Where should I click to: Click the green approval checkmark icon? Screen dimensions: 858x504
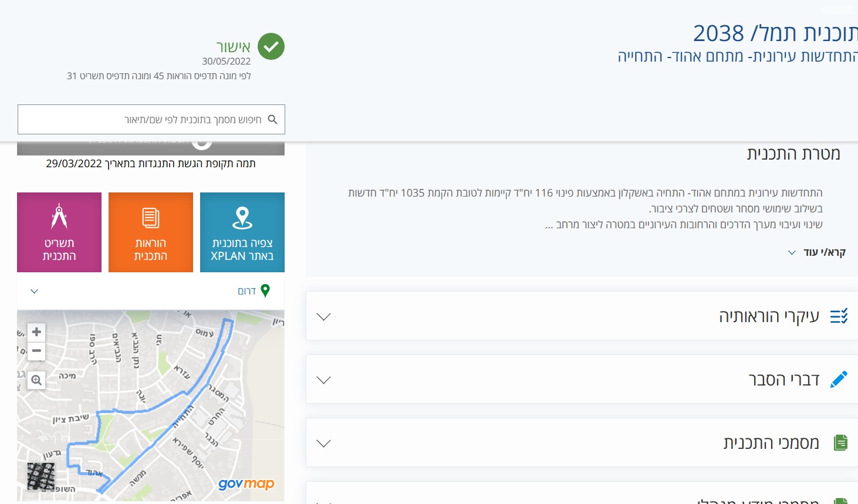(x=271, y=46)
